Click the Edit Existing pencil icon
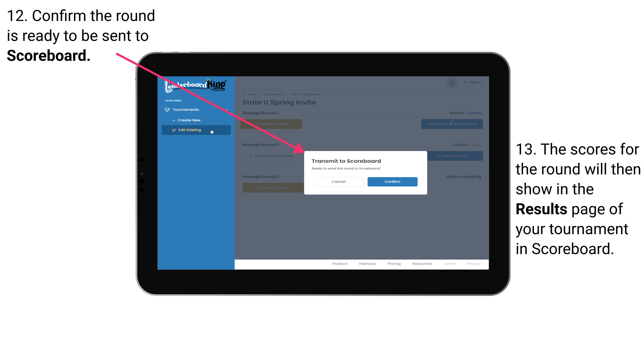Image resolution: width=644 pixels, height=346 pixels. (x=174, y=130)
